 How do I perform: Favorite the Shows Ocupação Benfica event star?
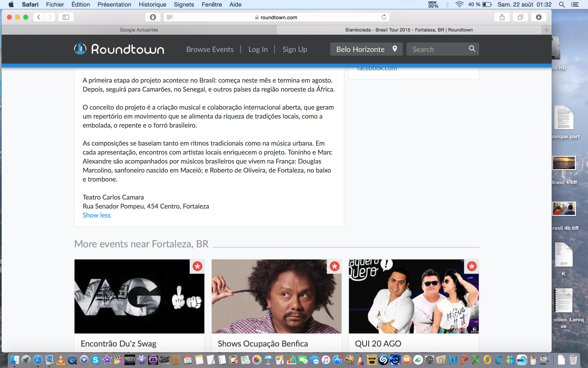[334, 266]
